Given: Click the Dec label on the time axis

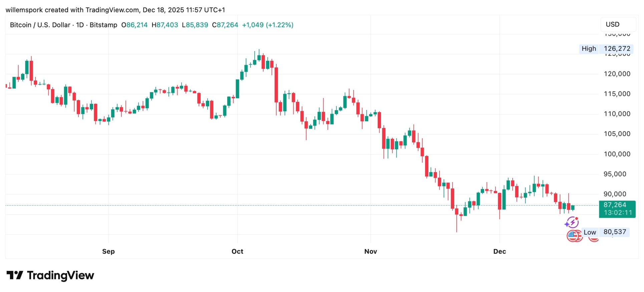Looking at the screenshot, I should pos(500,252).
